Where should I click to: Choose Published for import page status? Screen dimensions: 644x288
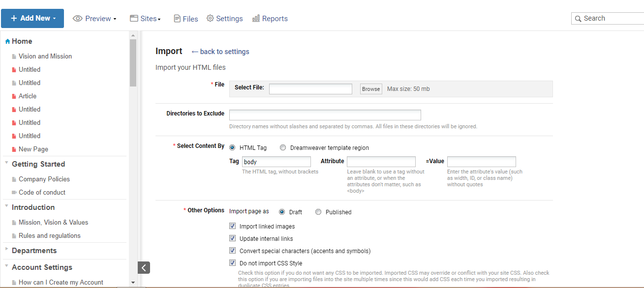[318, 212]
